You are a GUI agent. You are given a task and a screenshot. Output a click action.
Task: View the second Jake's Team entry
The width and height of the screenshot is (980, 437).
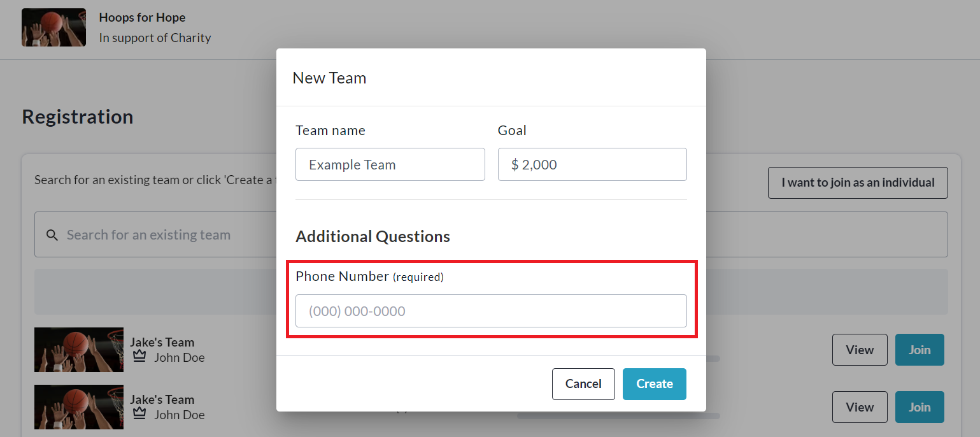tap(859, 407)
